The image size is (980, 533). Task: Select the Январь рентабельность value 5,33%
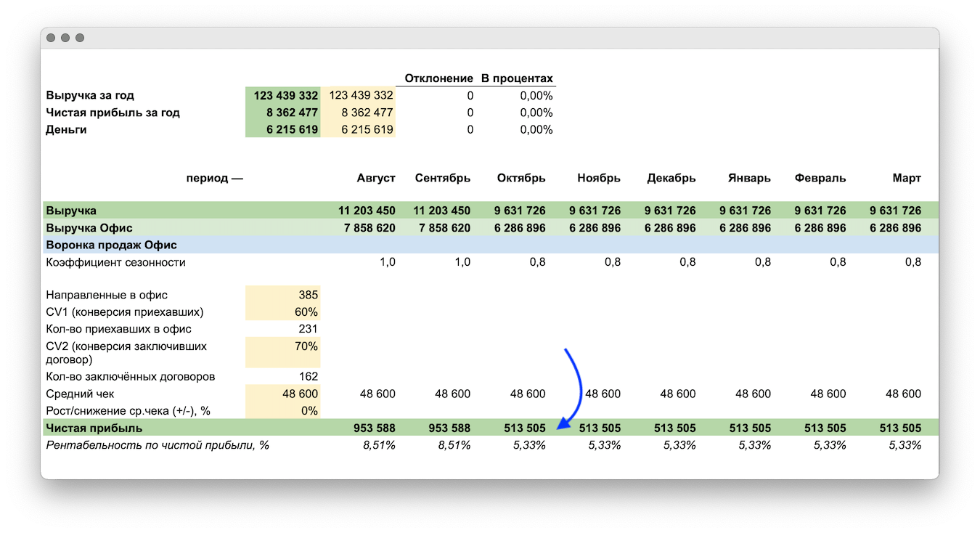point(754,445)
